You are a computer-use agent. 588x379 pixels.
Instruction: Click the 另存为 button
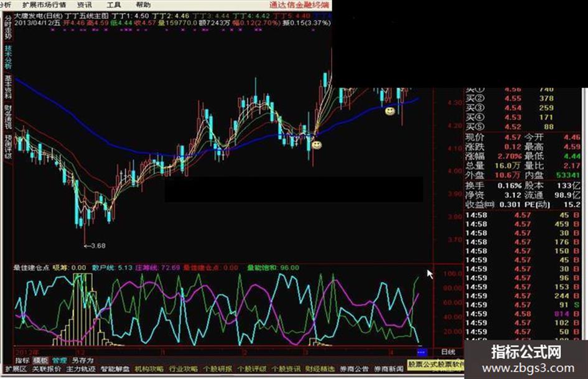(x=83, y=360)
